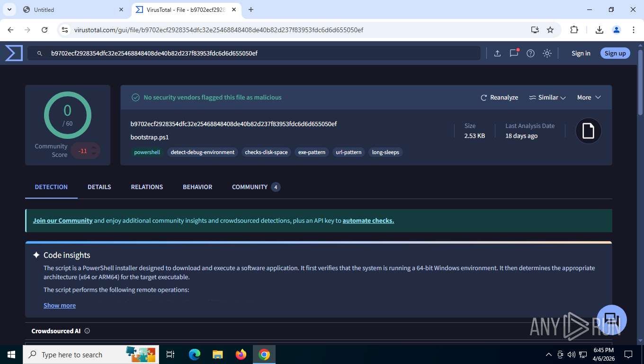The image size is (644, 364).
Task: Click the Sign up button
Action: pos(615,53)
